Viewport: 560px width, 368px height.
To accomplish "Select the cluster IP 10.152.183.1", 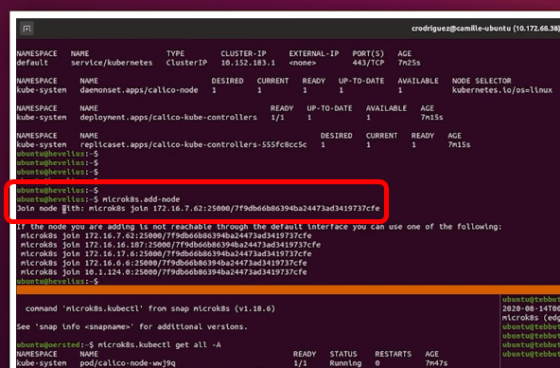I will click(248, 63).
